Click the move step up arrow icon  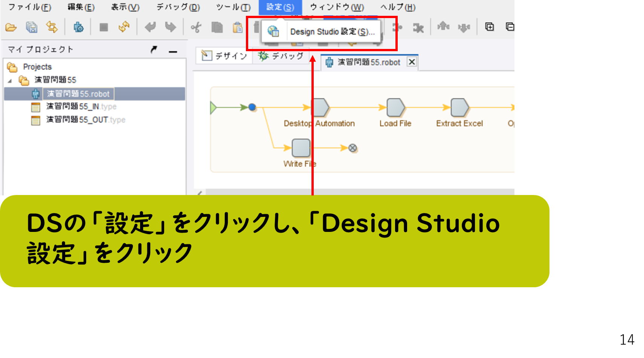tap(443, 27)
